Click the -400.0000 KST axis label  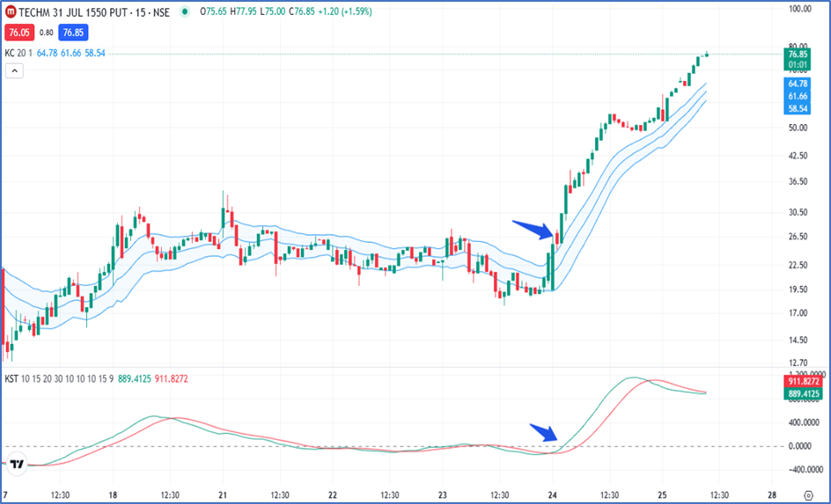pyautogui.click(x=806, y=470)
